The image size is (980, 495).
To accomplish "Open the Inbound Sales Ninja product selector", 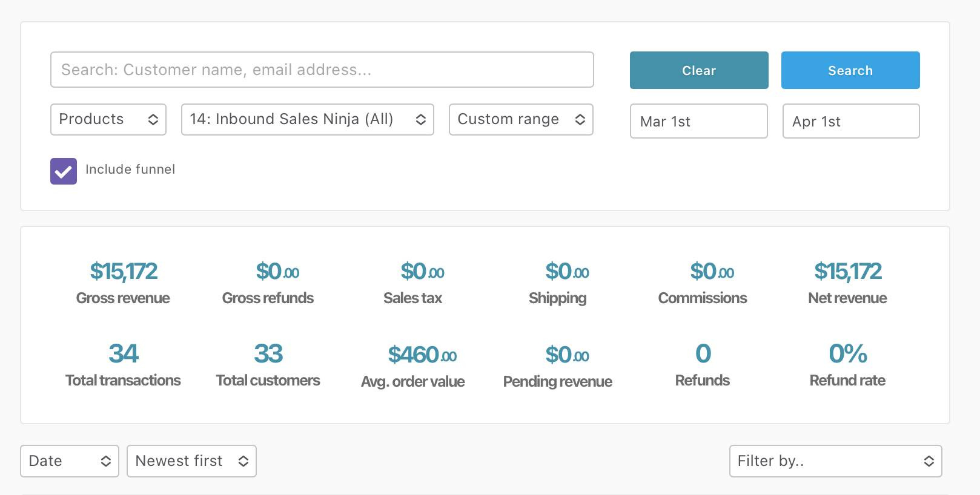I will pyautogui.click(x=307, y=119).
